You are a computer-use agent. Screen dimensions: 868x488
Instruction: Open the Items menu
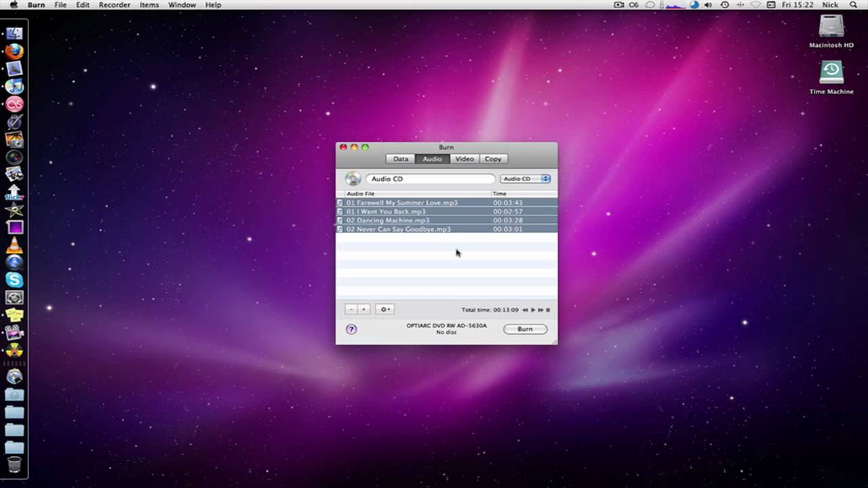(149, 5)
